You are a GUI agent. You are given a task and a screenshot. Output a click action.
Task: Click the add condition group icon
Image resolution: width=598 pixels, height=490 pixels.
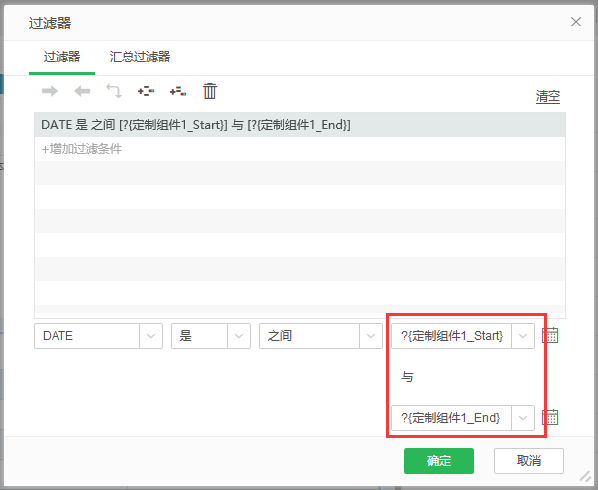point(146,91)
